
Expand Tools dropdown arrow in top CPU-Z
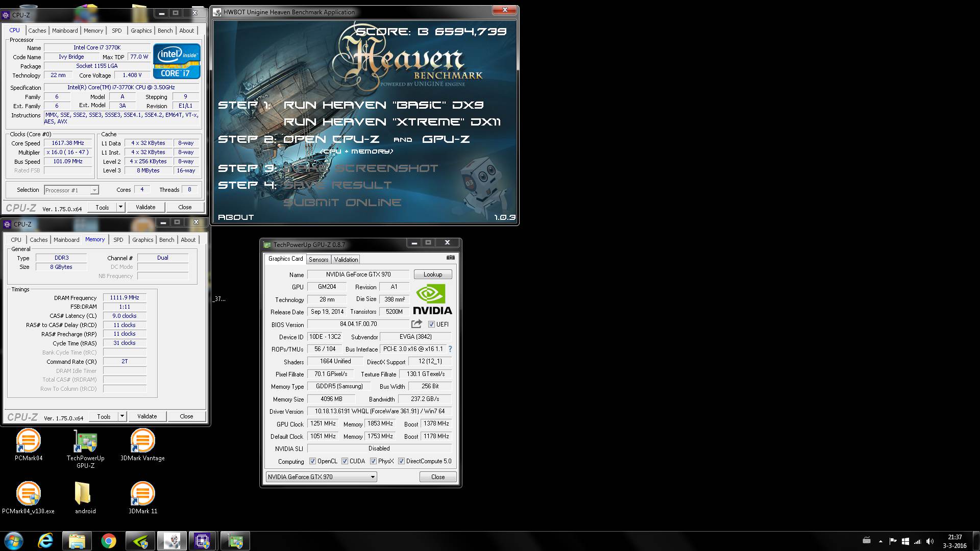pyautogui.click(x=120, y=207)
